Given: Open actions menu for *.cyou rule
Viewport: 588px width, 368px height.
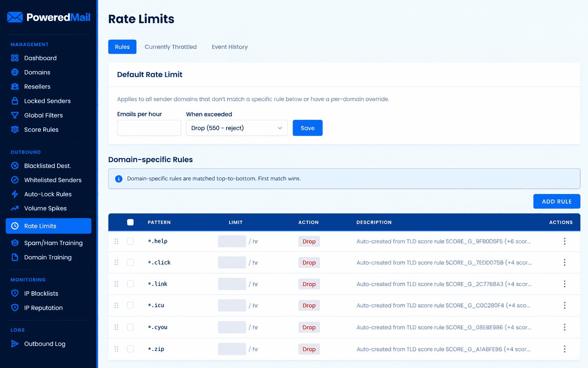Looking at the screenshot, I should (x=565, y=327).
